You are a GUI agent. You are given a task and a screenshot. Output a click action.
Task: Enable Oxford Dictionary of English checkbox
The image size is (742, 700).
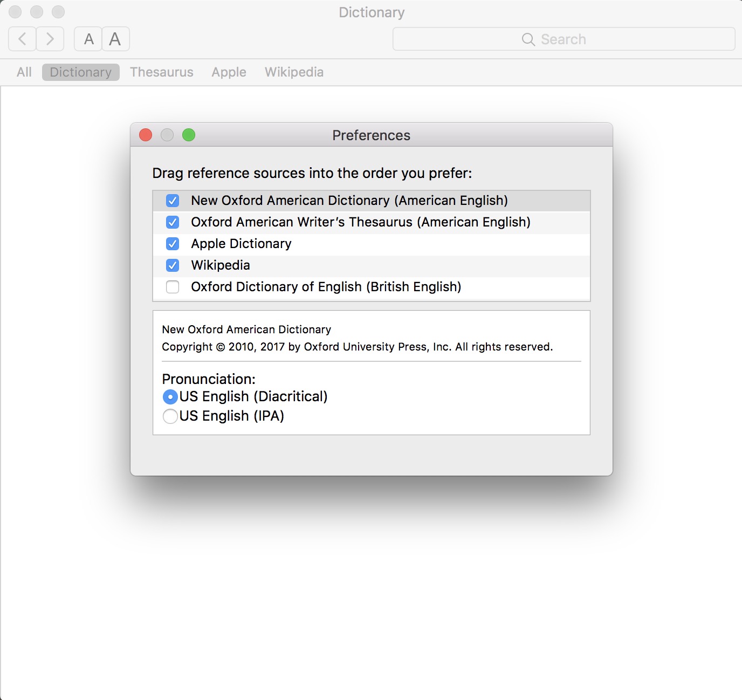tap(173, 287)
